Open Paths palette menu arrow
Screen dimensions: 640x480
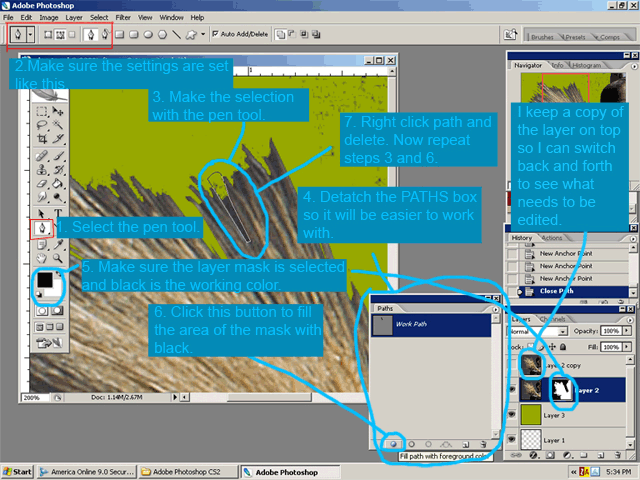pyautogui.click(x=496, y=309)
